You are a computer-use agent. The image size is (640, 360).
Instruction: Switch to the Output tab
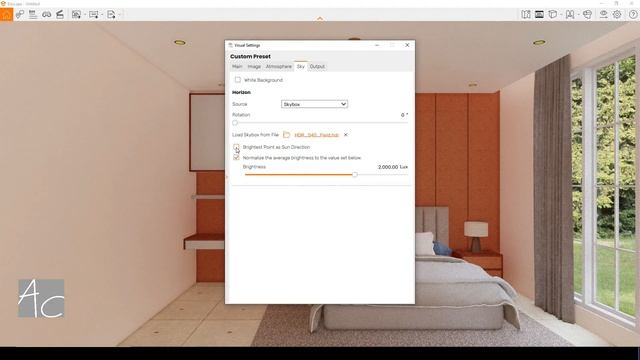[317, 67]
